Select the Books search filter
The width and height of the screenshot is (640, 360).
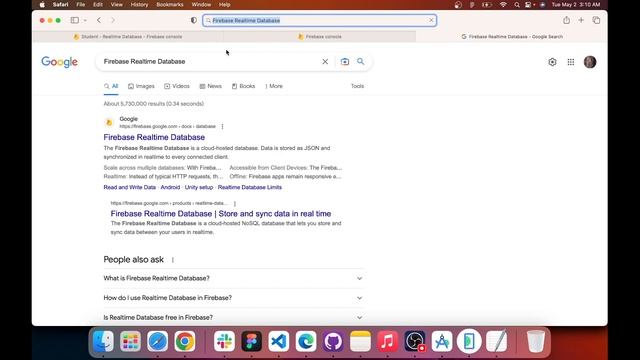pos(243,86)
